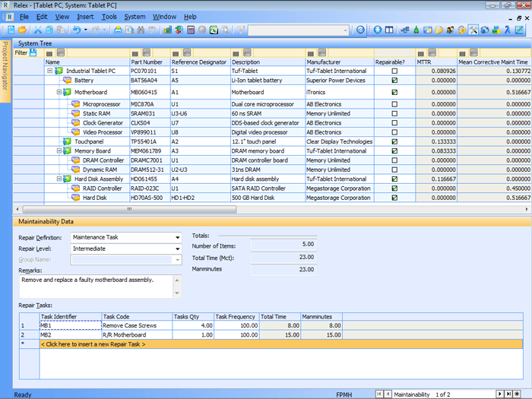
Task: Print using the printer toolbar icon
Action: [x=118, y=30]
